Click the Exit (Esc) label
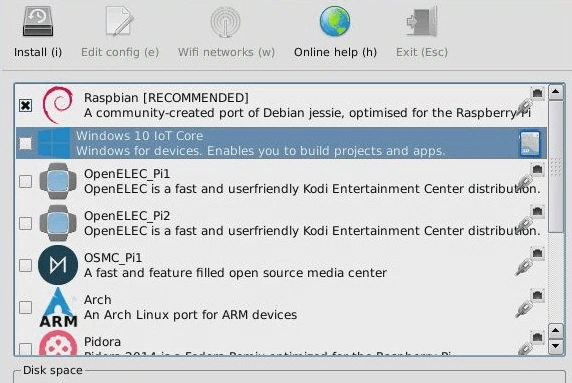The width and height of the screenshot is (572, 383). tap(422, 53)
